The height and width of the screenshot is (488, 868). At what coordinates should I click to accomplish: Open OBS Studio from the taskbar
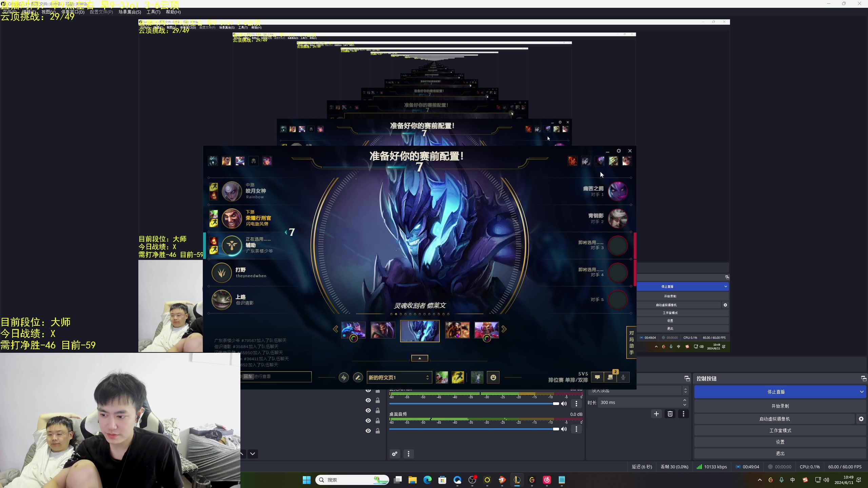click(472, 480)
